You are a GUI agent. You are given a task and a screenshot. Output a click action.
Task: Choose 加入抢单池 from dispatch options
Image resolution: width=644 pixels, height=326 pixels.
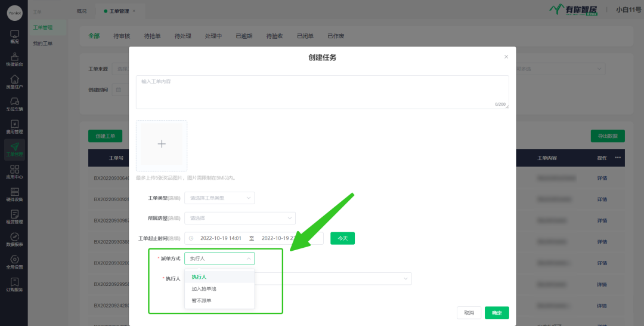pos(204,289)
